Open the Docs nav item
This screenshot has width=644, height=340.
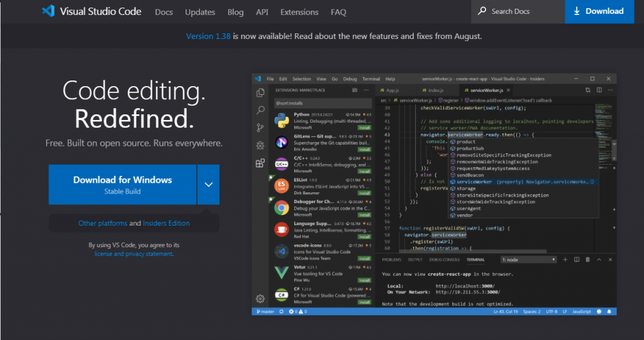[164, 12]
